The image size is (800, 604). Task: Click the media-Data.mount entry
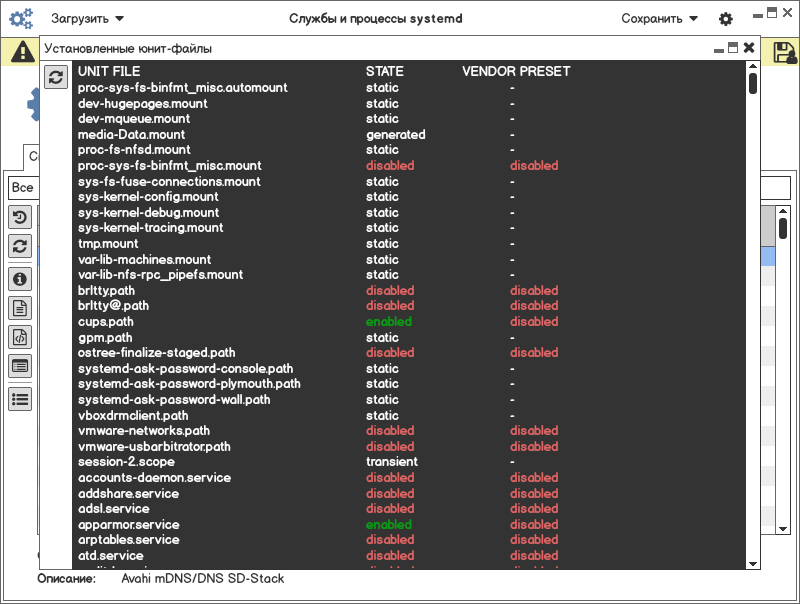[x=131, y=134]
